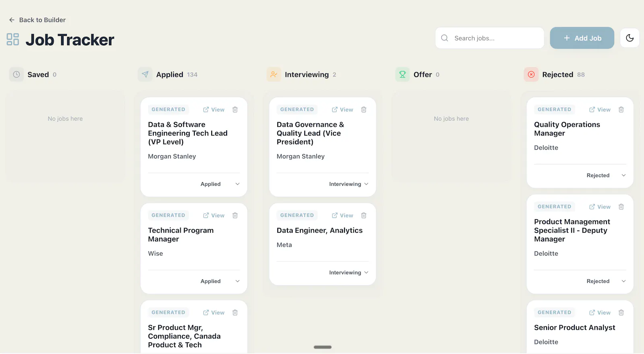Click the search magnifier icon
This screenshot has width=644, height=354.
click(x=445, y=38)
